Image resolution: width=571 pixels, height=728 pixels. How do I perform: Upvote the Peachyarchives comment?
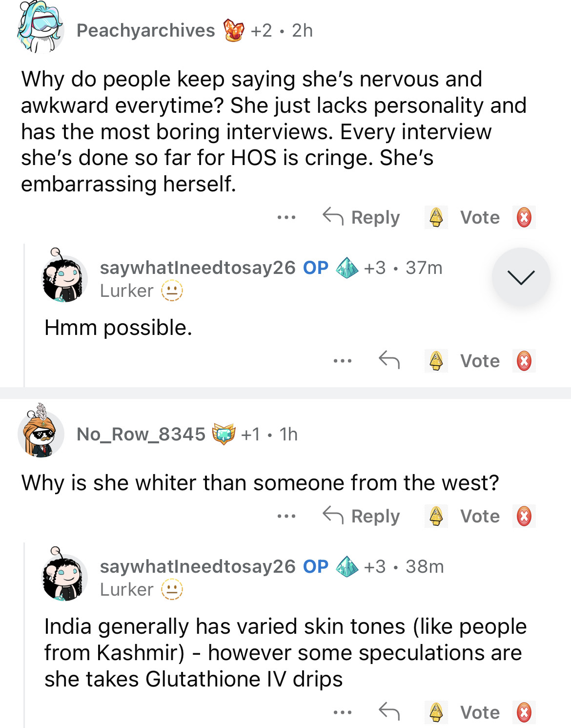point(436,217)
